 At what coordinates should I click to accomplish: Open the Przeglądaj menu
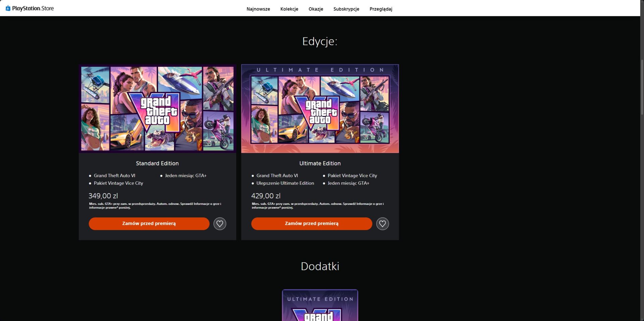(381, 9)
